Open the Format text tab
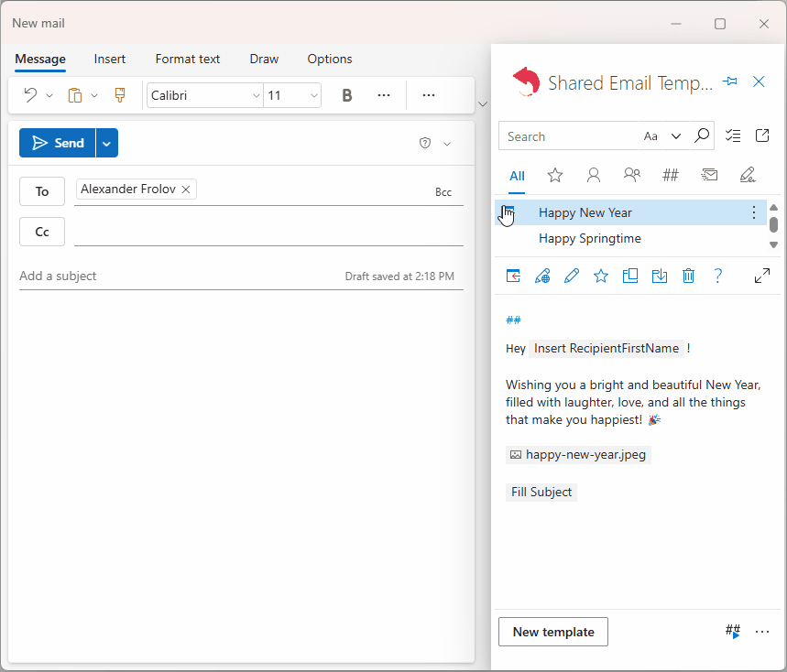The height and width of the screenshot is (672, 787). click(x=188, y=59)
